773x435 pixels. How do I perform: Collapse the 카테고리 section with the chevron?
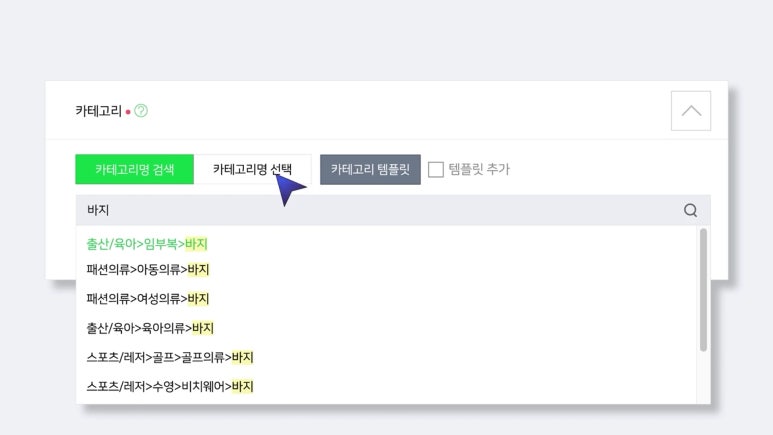click(690, 110)
